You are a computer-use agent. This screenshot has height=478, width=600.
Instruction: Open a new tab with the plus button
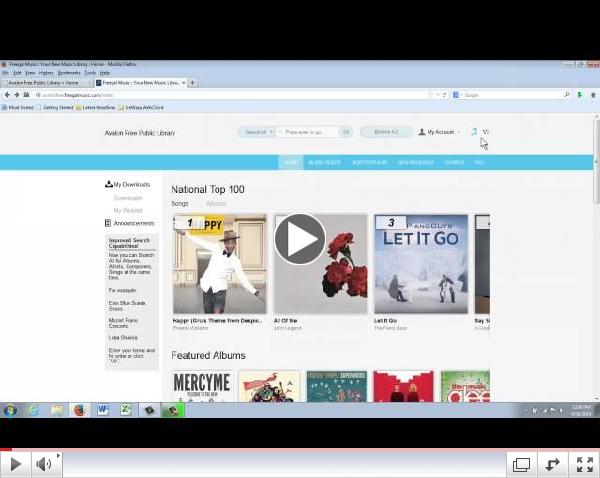[192, 83]
